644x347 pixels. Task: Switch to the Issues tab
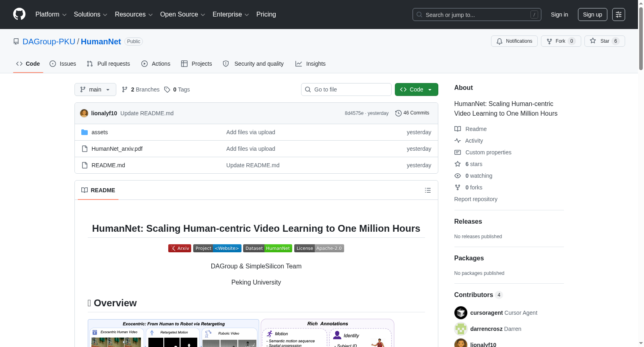(x=63, y=64)
